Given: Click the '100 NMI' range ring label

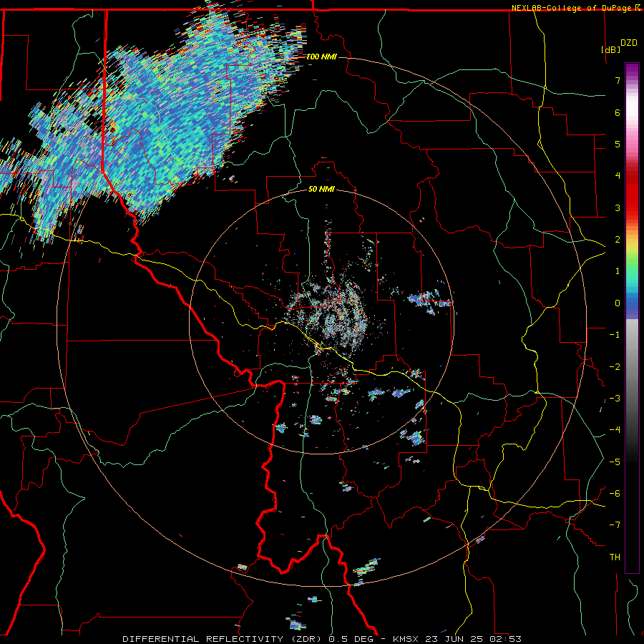Looking at the screenshot, I should (321, 57).
